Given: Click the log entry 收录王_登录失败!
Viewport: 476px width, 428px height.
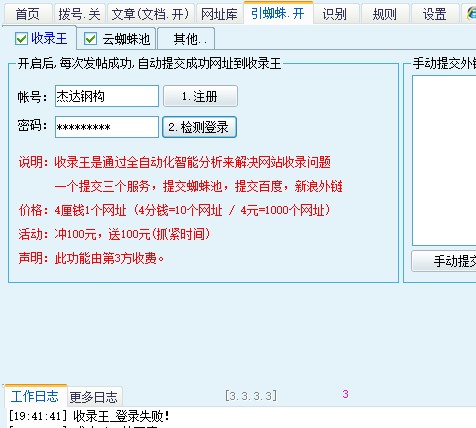Looking at the screenshot, I should point(89,416).
